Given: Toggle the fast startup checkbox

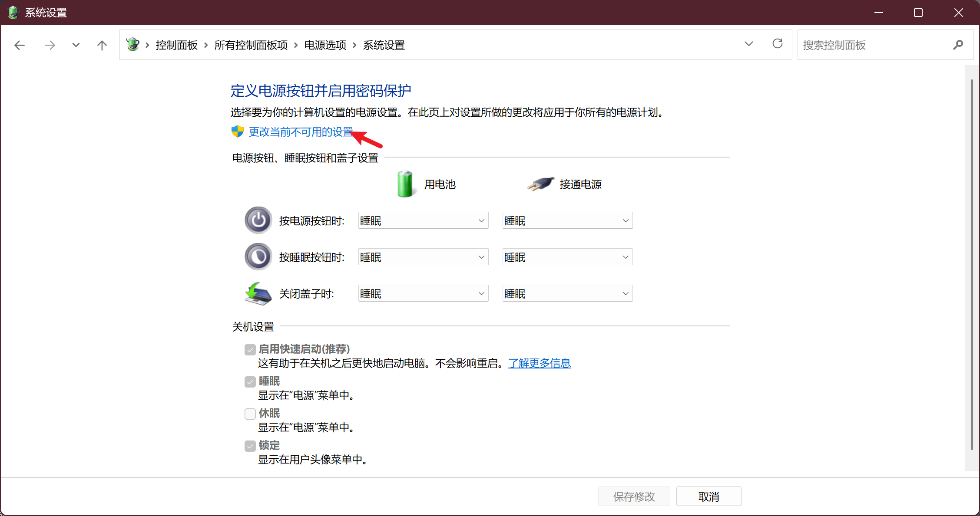Looking at the screenshot, I should point(250,349).
